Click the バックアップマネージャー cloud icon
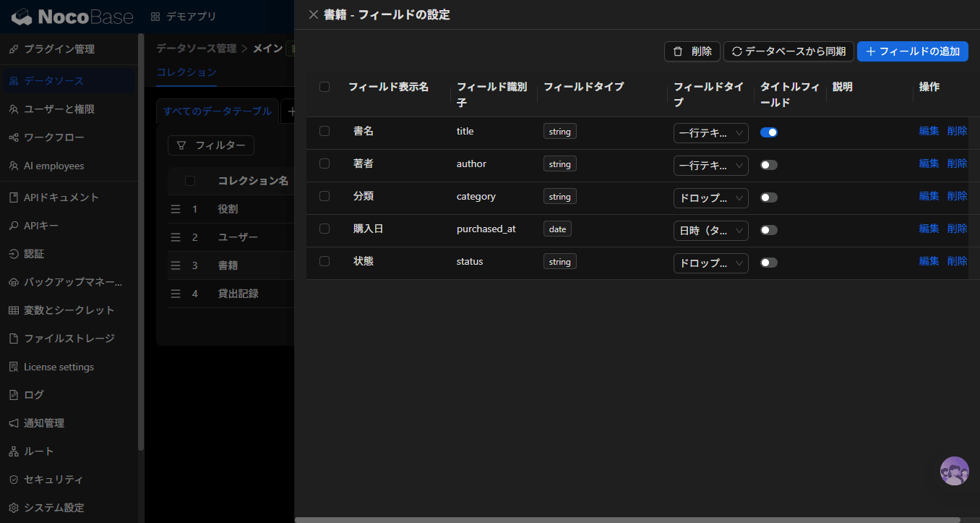 pyautogui.click(x=14, y=282)
